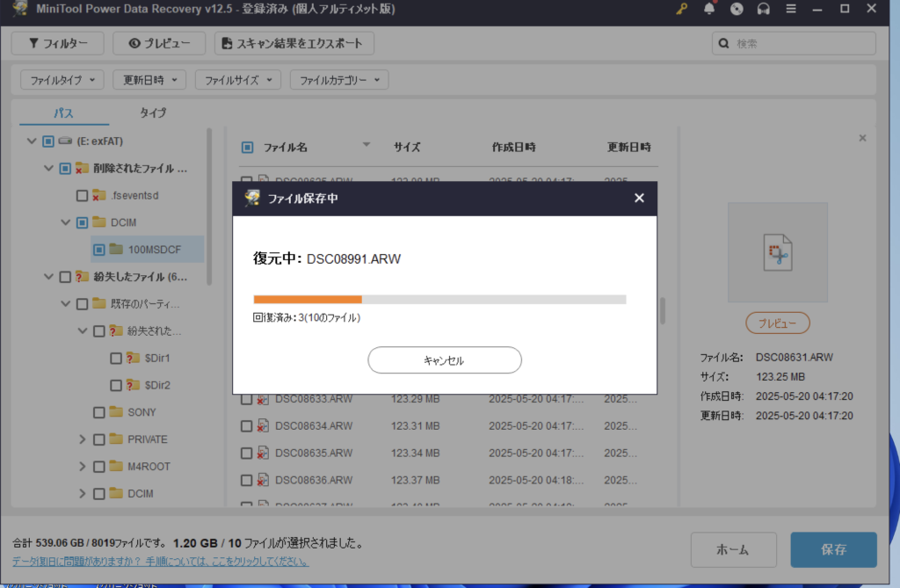Image resolution: width=900 pixels, height=588 pixels.
Task: Cancel the file saving with キャンセル
Action: pos(444,360)
